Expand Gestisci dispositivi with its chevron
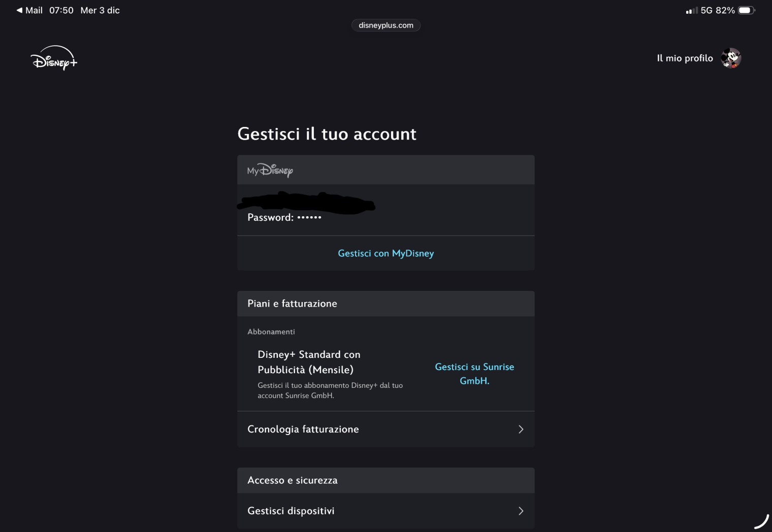This screenshot has height=532, width=772. (521, 511)
